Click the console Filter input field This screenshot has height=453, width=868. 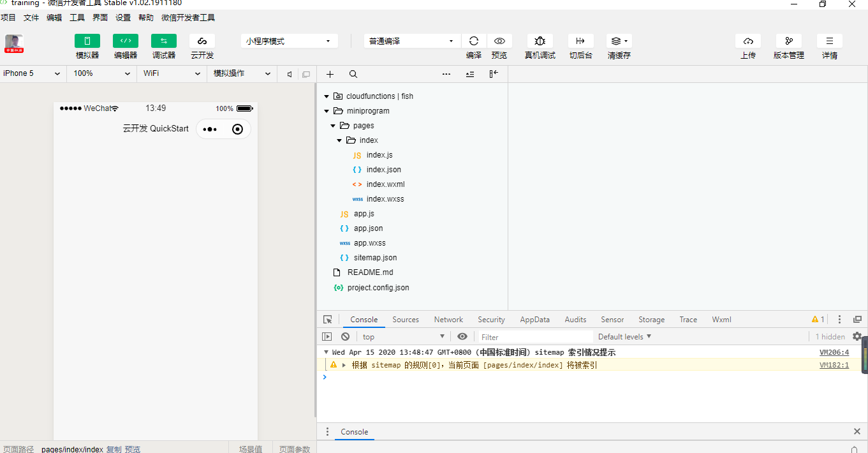click(x=535, y=337)
